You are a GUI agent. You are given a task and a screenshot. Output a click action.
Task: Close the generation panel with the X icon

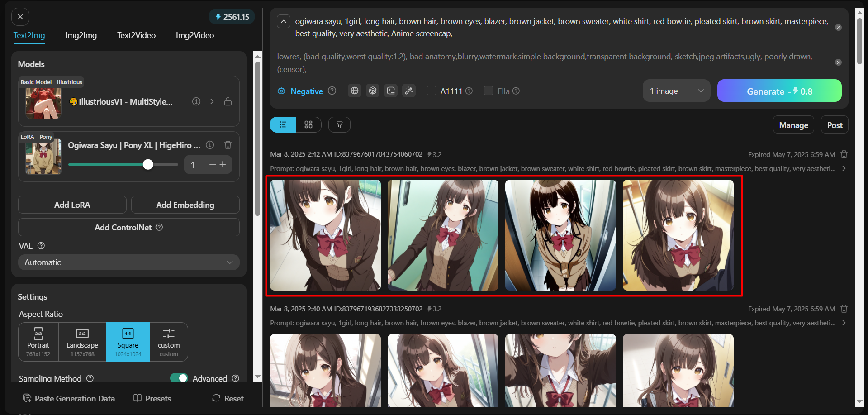pos(20,17)
